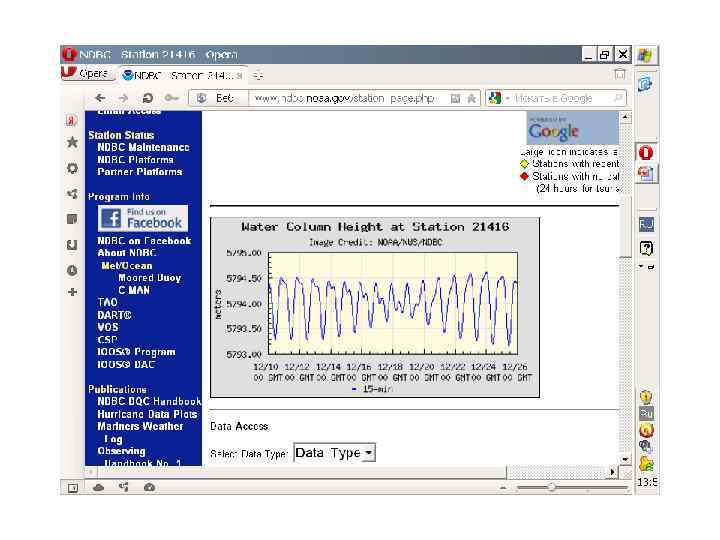Open the NDBC DQC Handbook link

[x=149, y=401]
